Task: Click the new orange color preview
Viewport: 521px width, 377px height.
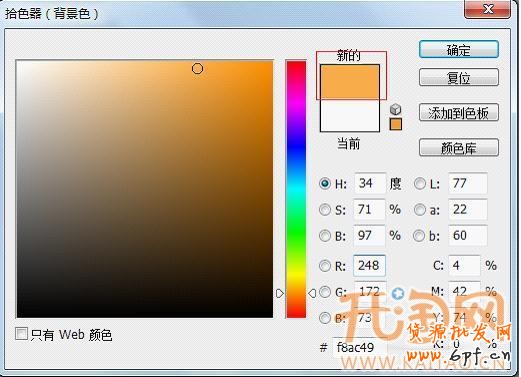Action: pos(350,82)
